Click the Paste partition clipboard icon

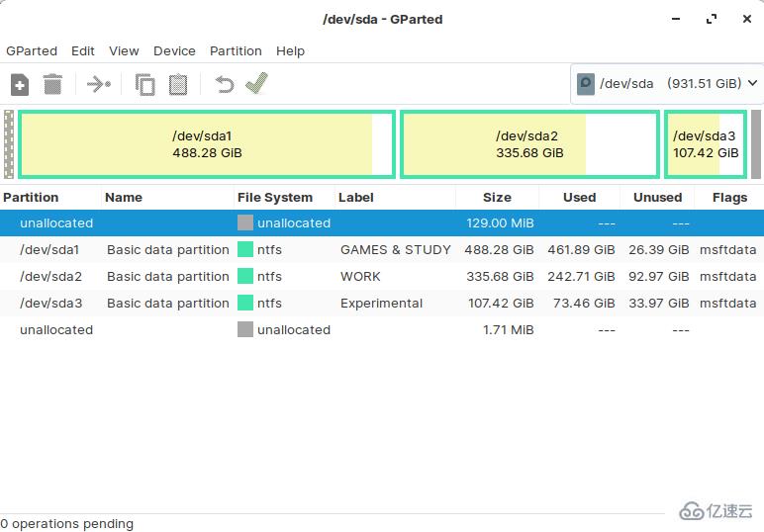point(178,85)
